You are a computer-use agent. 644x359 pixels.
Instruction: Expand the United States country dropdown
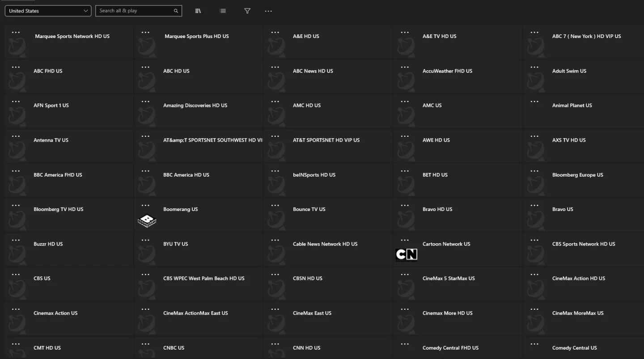click(x=48, y=11)
